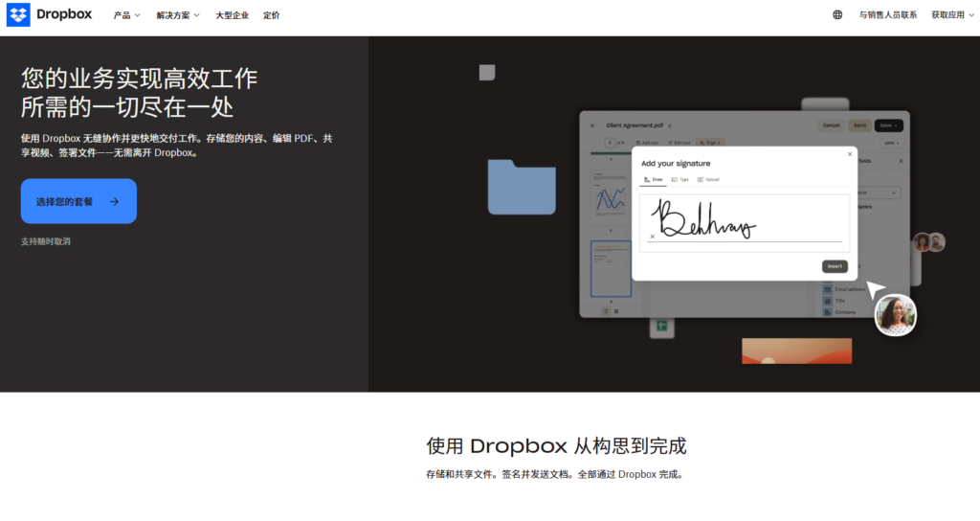Go to the 定价 page
This screenshot has height=521, width=980.
(272, 15)
